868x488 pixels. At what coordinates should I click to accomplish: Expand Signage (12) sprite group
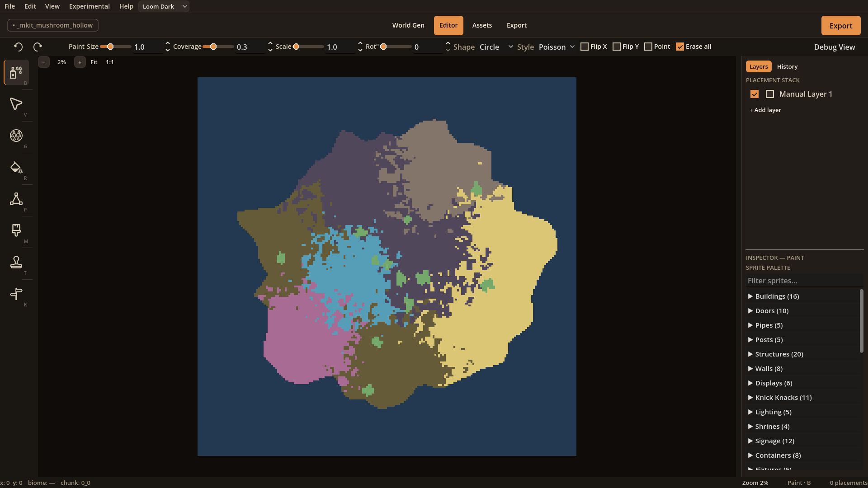pyautogui.click(x=802, y=441)
